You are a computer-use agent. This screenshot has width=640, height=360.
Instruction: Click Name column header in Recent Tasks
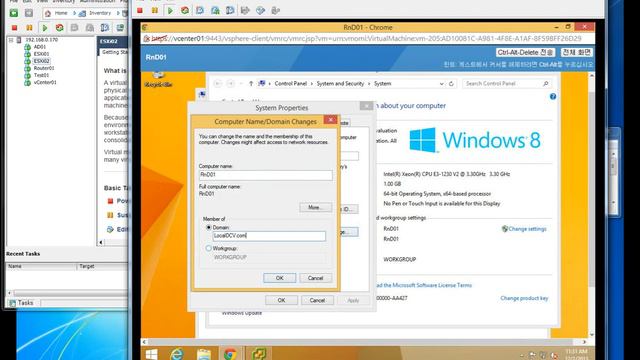[x=41, y=266]
